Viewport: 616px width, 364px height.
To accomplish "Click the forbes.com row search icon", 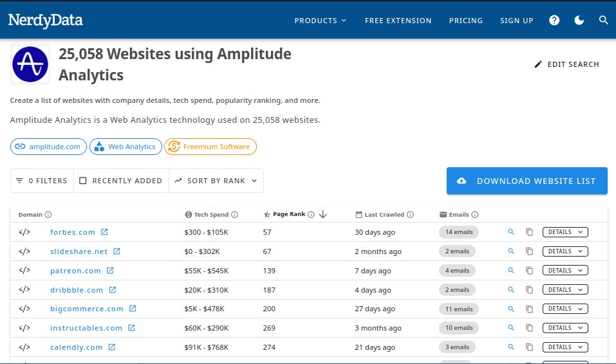I will point(510,232).
